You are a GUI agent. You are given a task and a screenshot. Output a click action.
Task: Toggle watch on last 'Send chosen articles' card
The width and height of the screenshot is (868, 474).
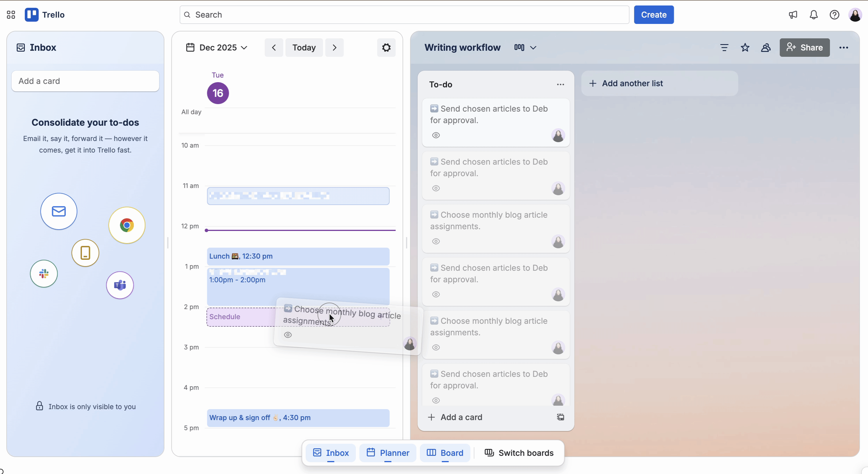click(435, 400)
